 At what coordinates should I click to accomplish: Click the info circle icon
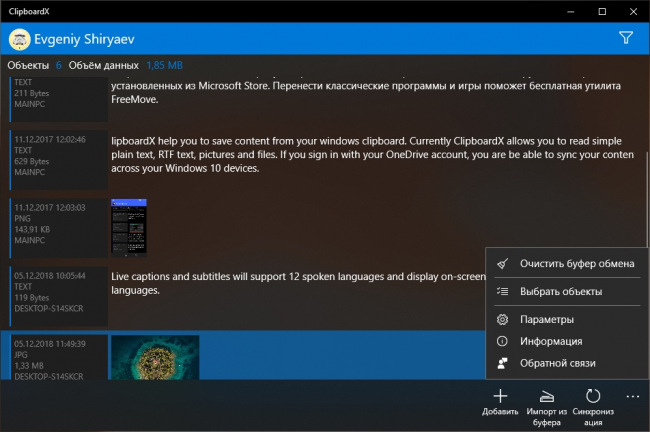pos(502,341)
